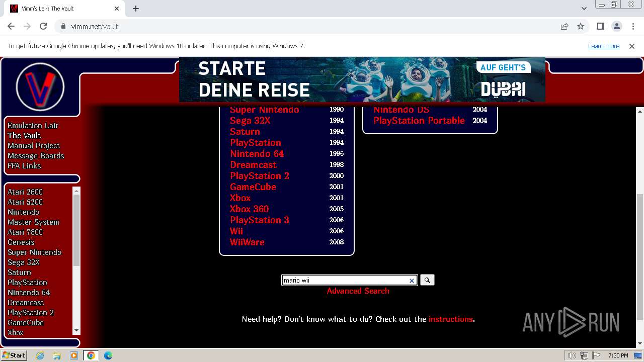The height and width of the screenshot is (362, 644).
Task: Open the Dreamcast link in the main list
Action: pyautogui.click(x=254, y=164)
